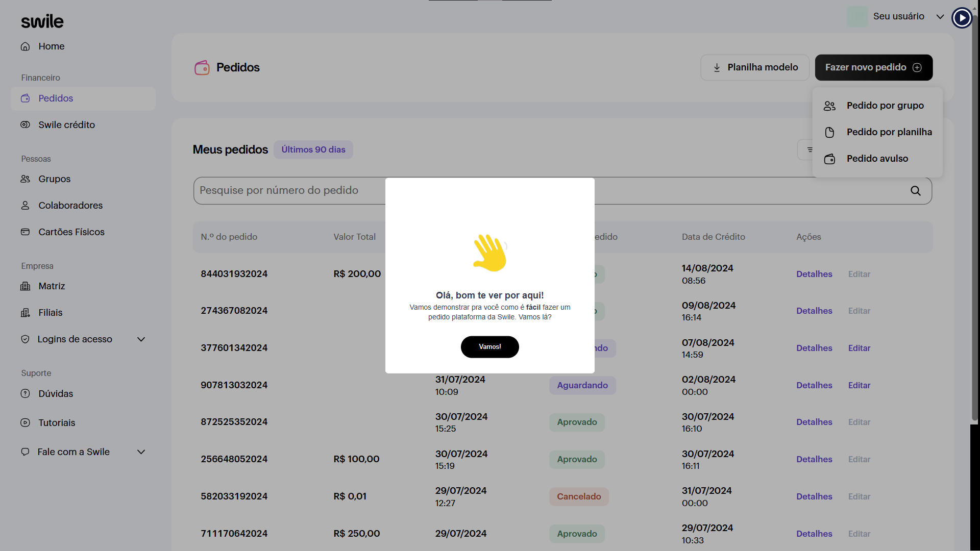
Task: Select Pedido por planilha option
Action: [889, 132]
